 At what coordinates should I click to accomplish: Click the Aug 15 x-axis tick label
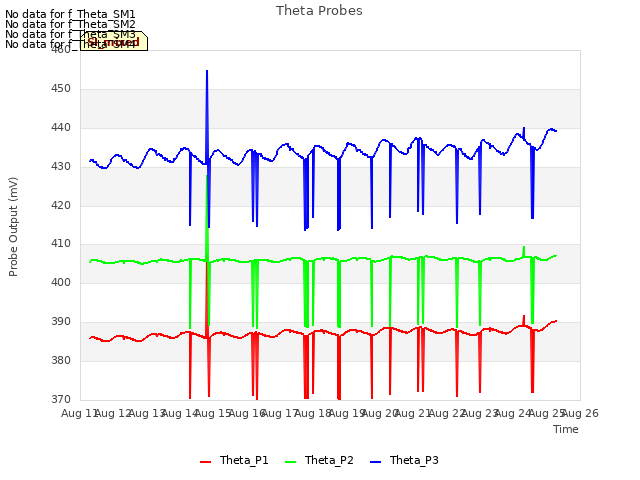(213, 413)
